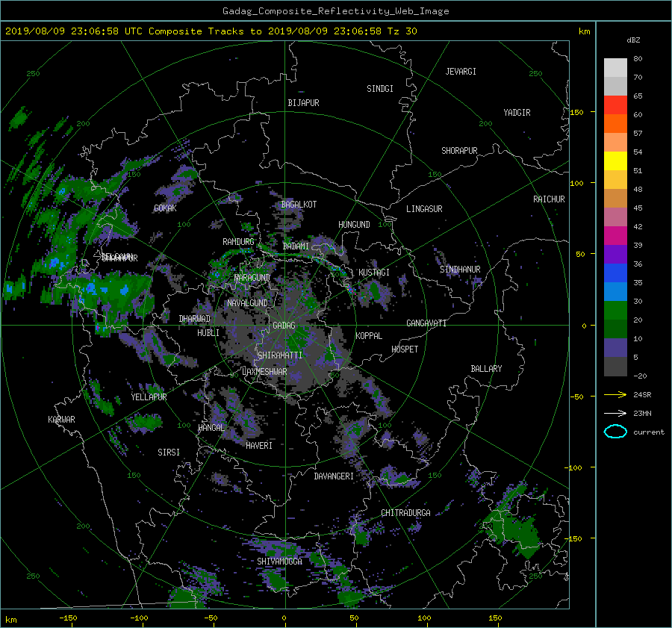The image size is (672, 628).
Task: Click the NAVALGUND city label
Action: point(248,303)
